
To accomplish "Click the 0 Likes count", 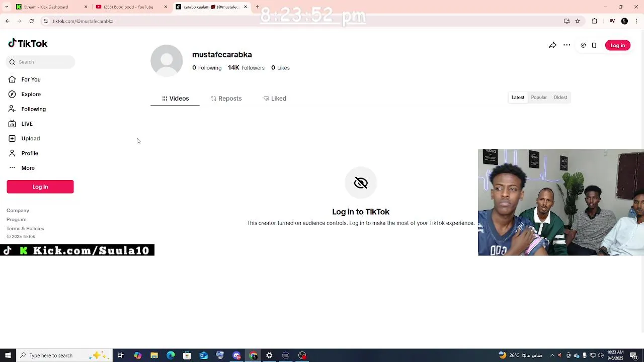I will pyautogui.click(x=280, y=68).
